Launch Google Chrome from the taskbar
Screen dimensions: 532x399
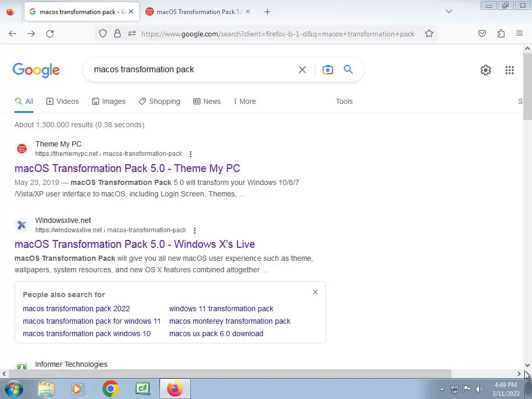tap(110, 389)
